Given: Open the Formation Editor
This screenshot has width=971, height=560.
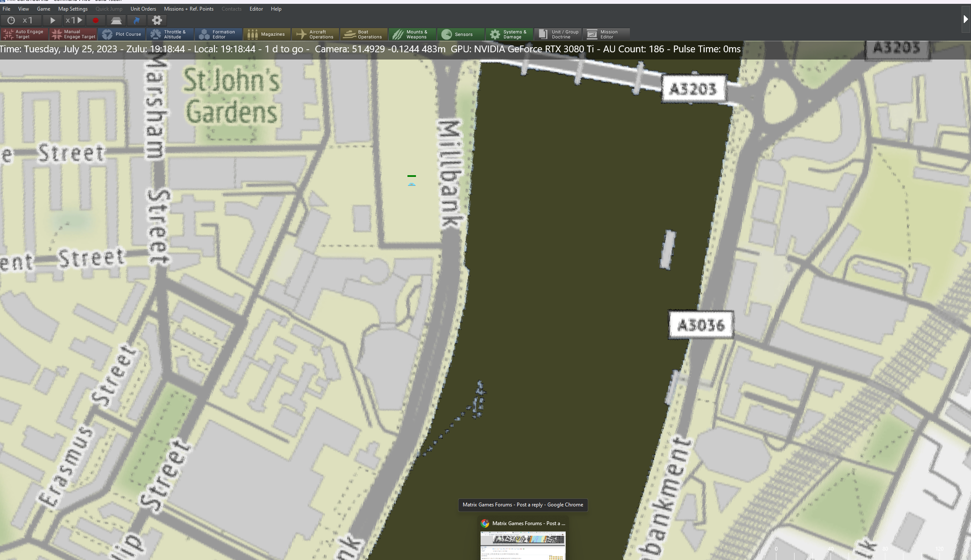Looking at the screenshot, I should [x=218, y=34].
